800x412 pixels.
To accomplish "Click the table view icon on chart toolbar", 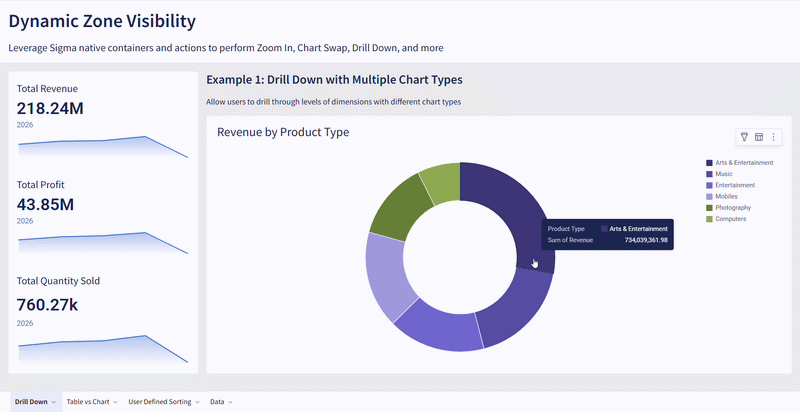I will click(758, 137).
